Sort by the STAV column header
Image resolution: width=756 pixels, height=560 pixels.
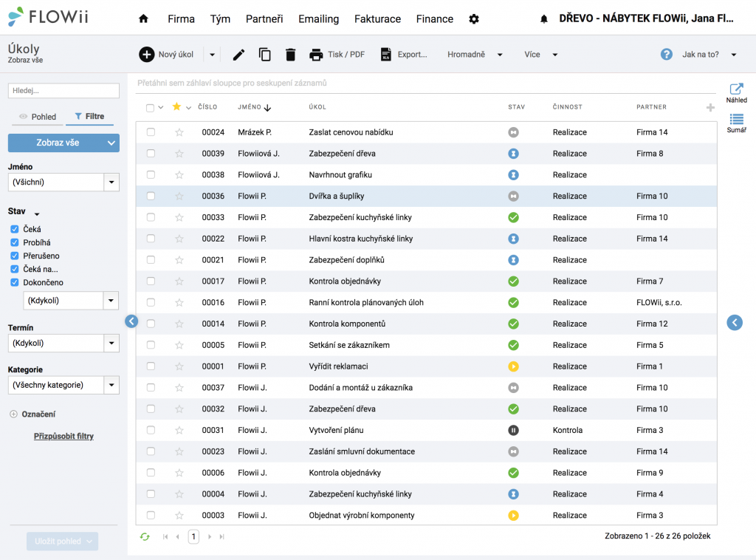(x=516, y=107)
